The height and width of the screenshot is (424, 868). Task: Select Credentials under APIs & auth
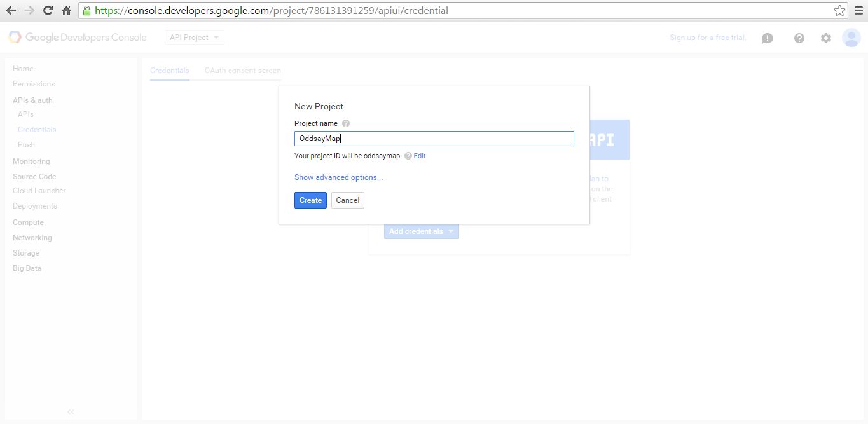click(x=36, y=129)
